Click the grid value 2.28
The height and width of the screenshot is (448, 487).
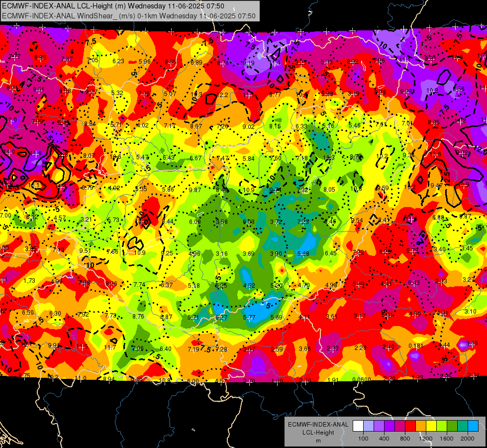[x=360, y=348]
